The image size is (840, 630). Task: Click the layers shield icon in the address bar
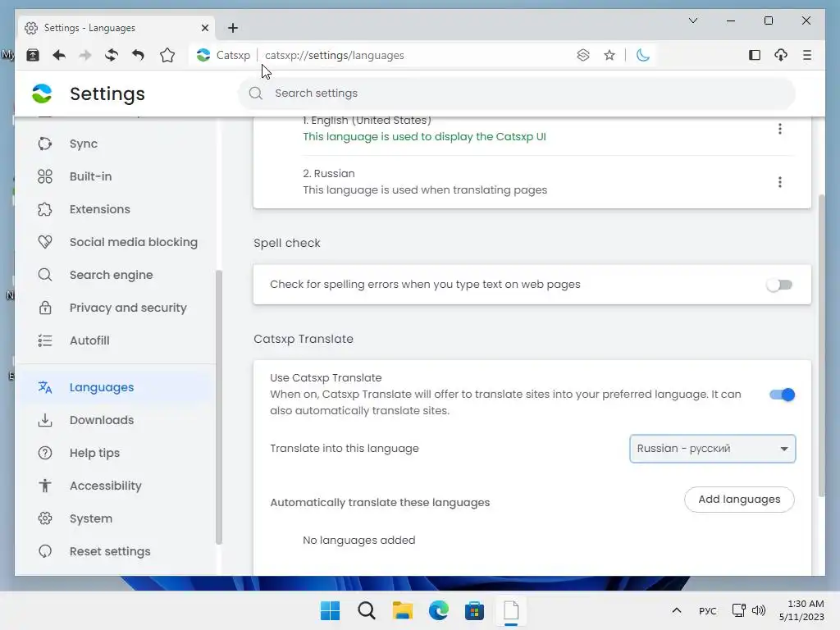tap(583, 55)
